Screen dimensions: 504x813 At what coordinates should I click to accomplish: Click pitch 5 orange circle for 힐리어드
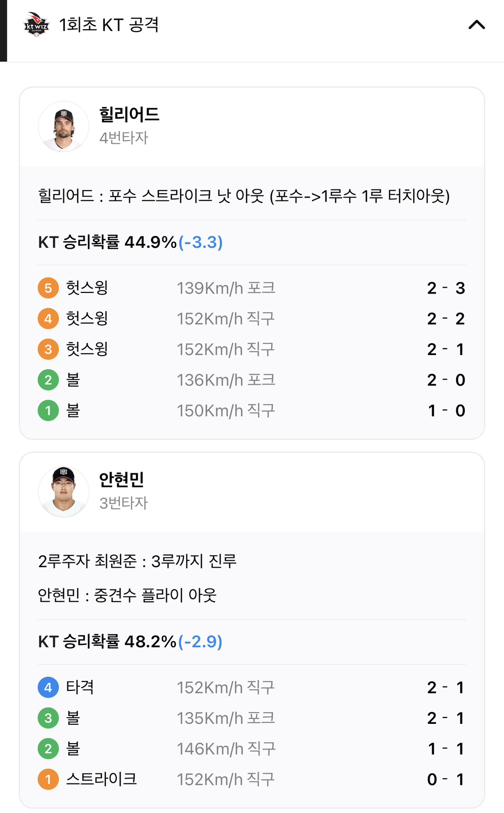coord(48,288)
